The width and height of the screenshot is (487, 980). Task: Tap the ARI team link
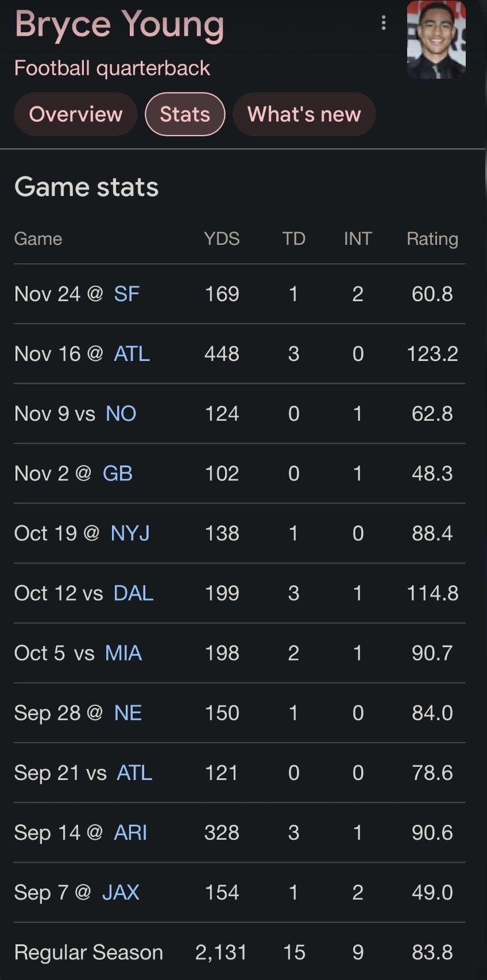[130, 832]
